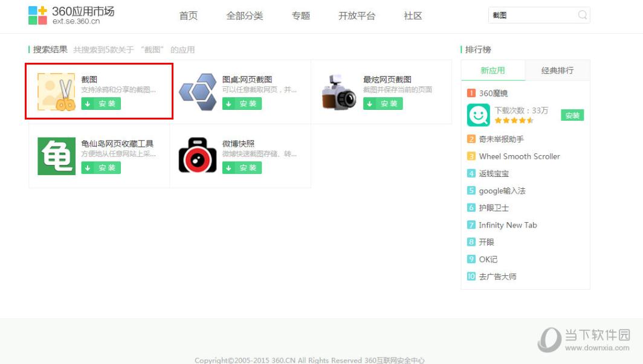Click the search magnifier icon
This screenshot has height=364, width=643.
pyautogui.click(x=583, y=15)
